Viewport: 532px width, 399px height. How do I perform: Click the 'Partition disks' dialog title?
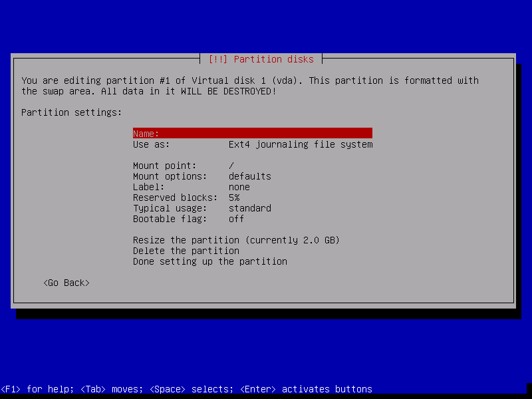pos(261,59)
